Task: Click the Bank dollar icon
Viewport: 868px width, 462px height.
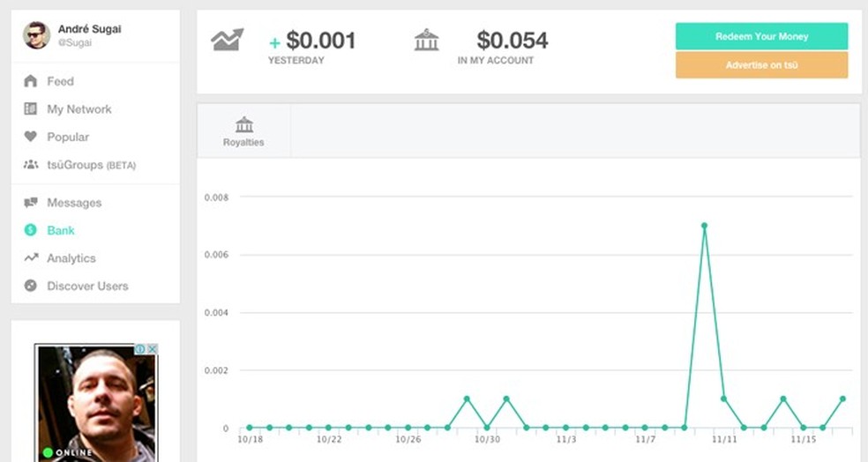Action: (30, 230)
